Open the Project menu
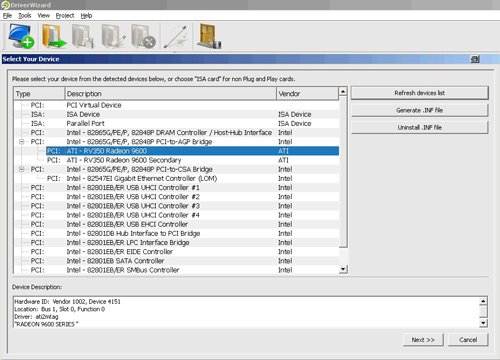The width and height of the screenshot is (500, 360). tap(65, 16)
